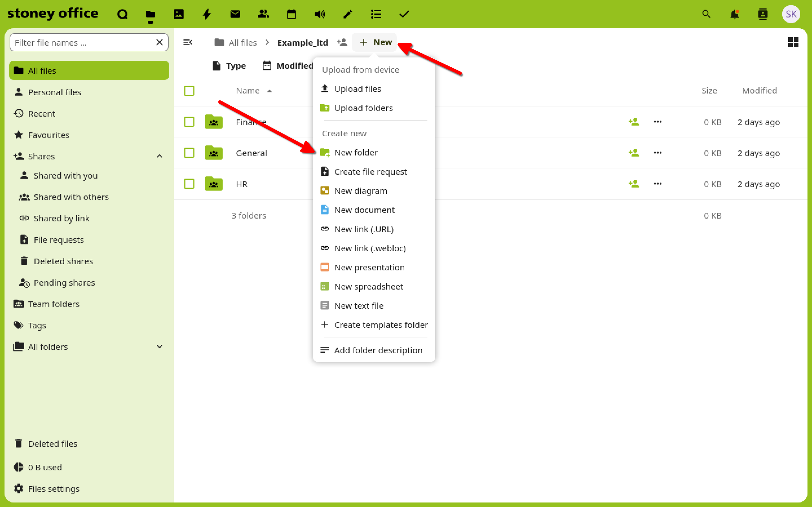The height and width of the screenshot is (507, 812).
Task: Open the Calendar app icon
Action: 291,14
